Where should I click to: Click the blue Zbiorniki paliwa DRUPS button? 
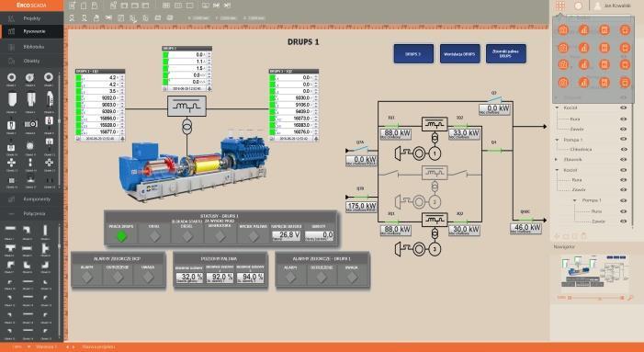point(505,54)
